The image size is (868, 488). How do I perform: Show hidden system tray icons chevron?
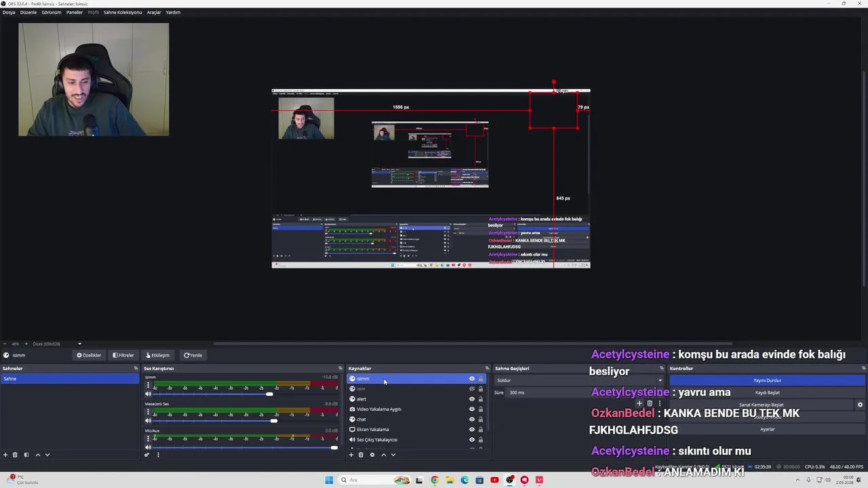coord(799,480)
